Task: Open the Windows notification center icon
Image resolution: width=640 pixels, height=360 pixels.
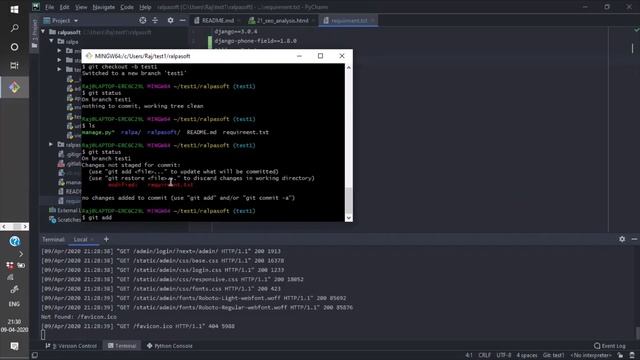Action: coord(14,346)
